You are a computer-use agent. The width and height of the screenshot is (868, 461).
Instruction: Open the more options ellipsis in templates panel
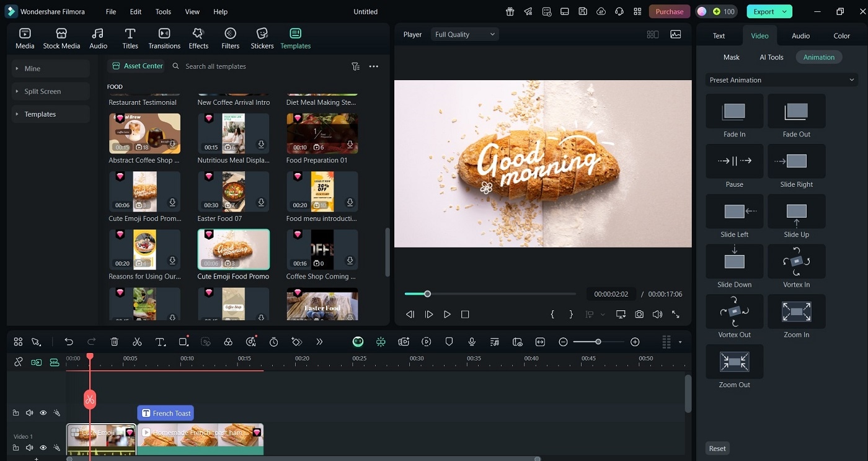[x=373, y=66]
